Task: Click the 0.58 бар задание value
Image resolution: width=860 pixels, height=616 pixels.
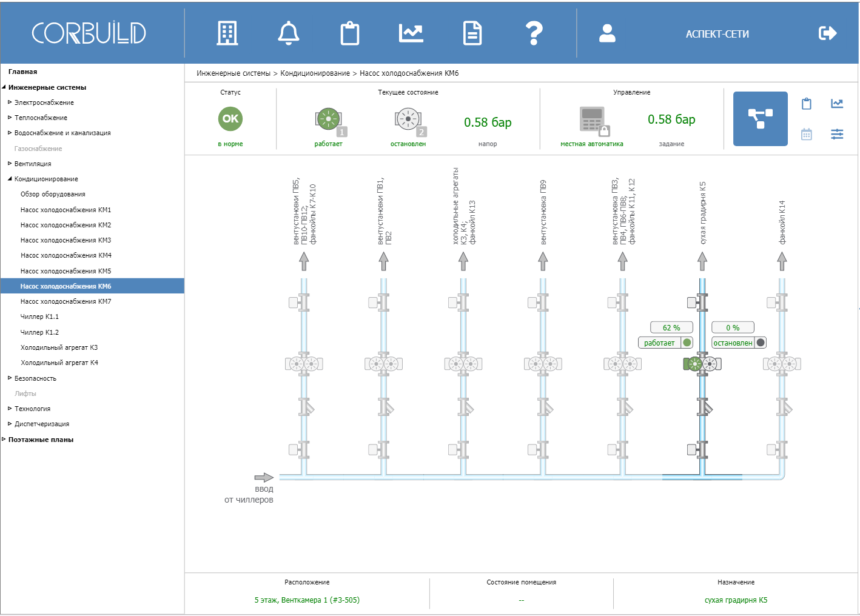Action: pyautogui.click(x=671, y=119)
